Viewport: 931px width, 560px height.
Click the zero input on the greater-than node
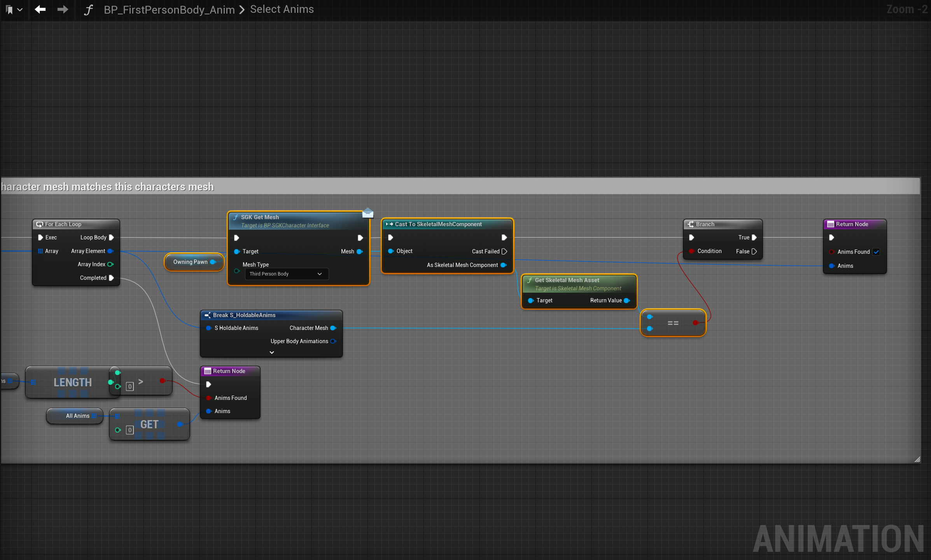point(130,386)
